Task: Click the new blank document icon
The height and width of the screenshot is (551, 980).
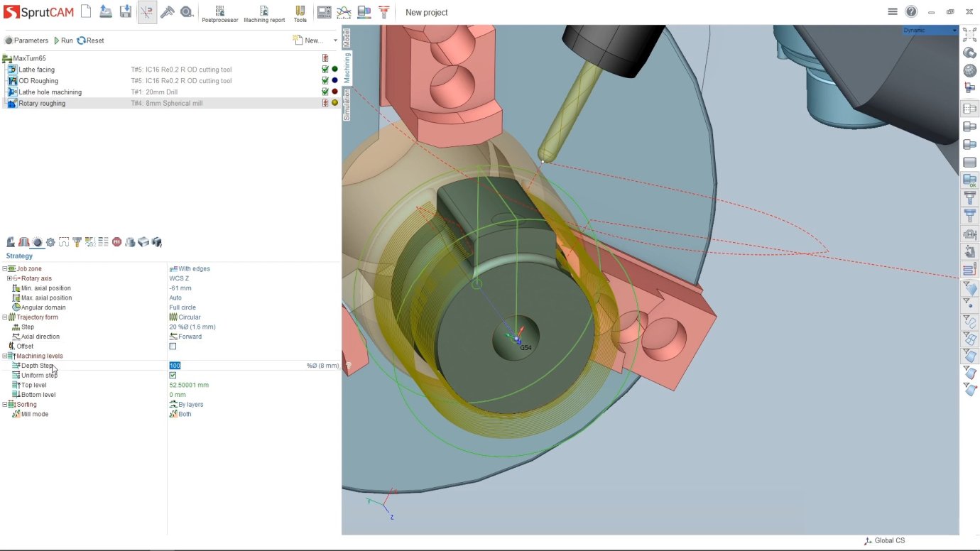Action: pyautogui.click(x=86, y=11)
